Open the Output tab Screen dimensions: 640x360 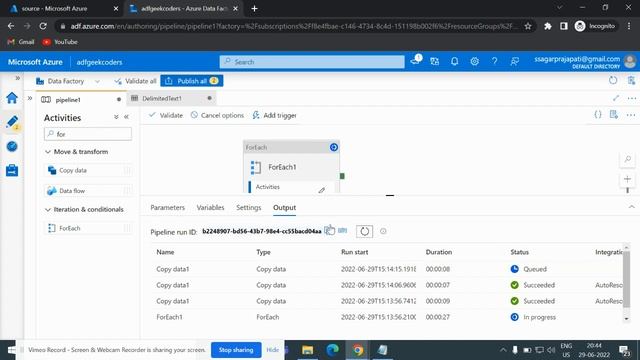pos(284,207)
